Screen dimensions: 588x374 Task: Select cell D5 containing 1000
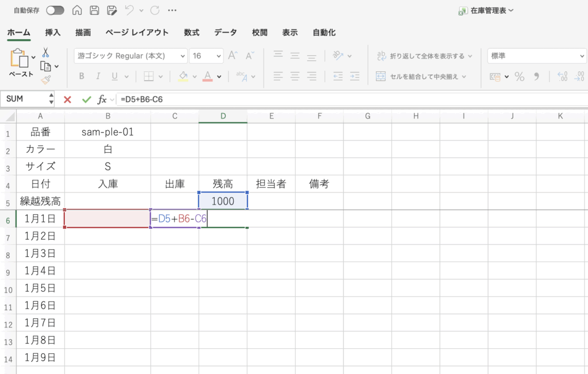tap(223, 201)
